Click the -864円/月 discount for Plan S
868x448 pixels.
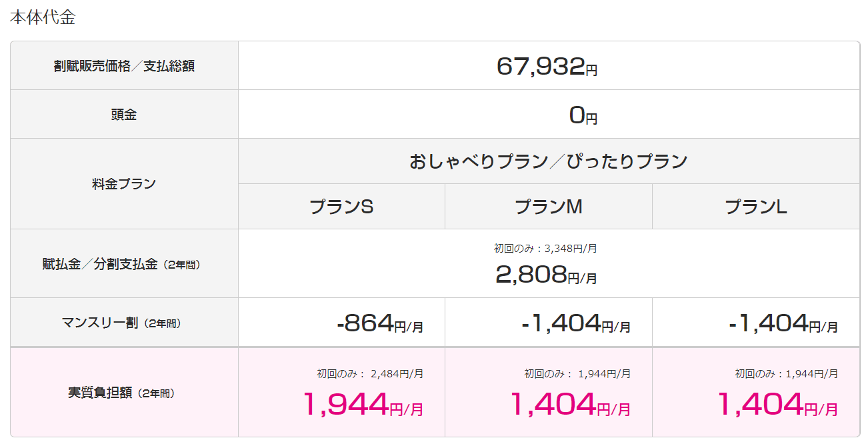[380, 323]
